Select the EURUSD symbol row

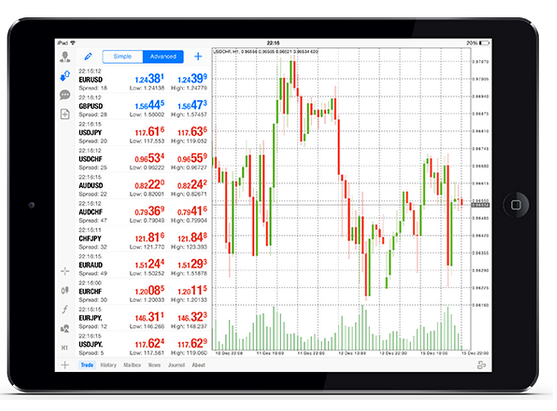coord(143,80)
